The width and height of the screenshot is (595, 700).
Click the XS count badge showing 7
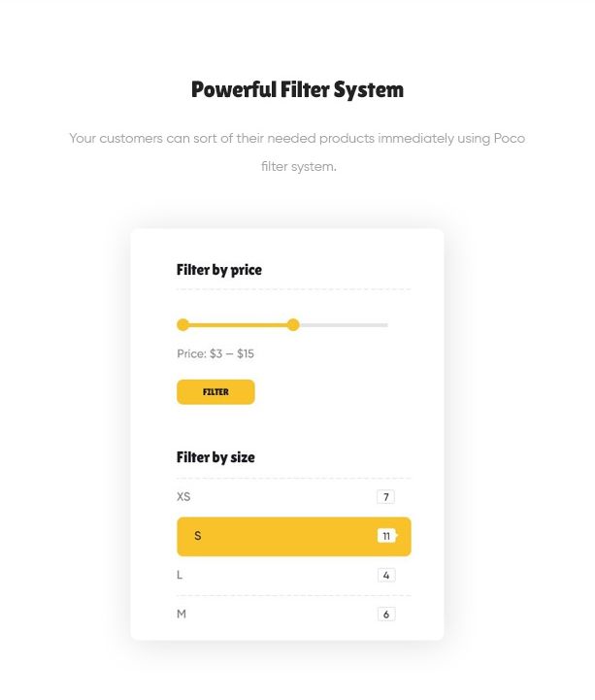(x=385, y=497)
